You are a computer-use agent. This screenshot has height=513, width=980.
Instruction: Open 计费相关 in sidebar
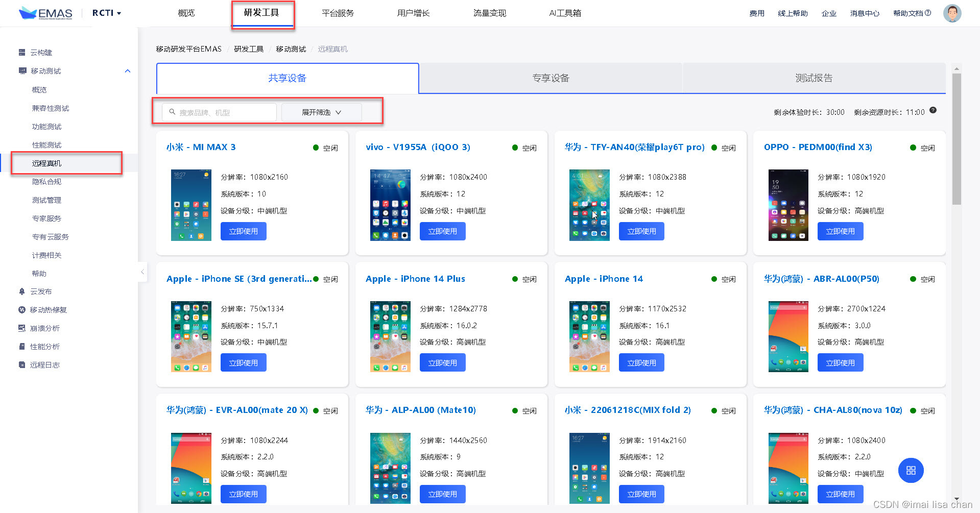pos(46,255)
